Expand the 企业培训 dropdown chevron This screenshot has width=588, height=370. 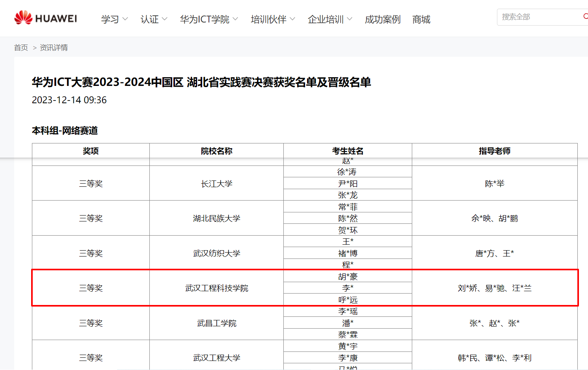coord(350,19)
